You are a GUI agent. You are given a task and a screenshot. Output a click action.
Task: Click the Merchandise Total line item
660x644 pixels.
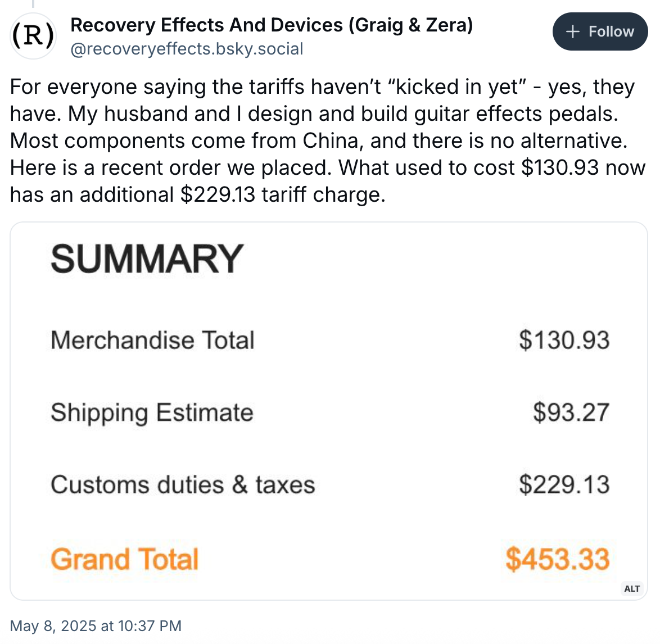tap(152, 339)
